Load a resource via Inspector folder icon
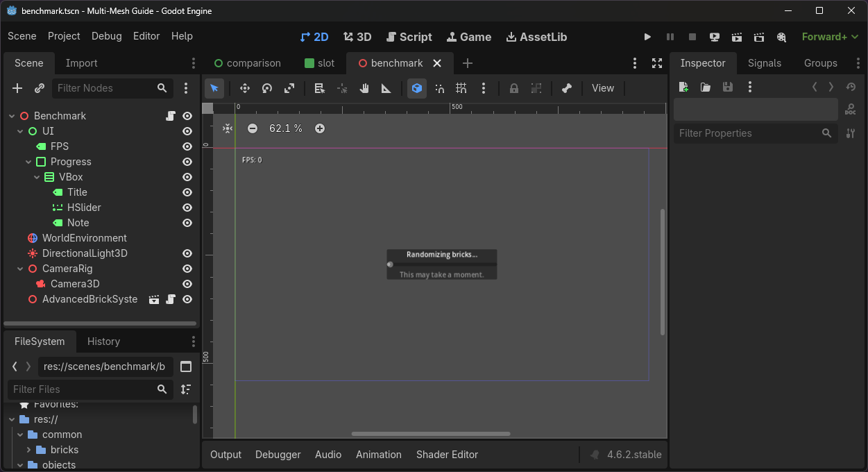Viewport: 868px width, 472px height. point(706,87)
